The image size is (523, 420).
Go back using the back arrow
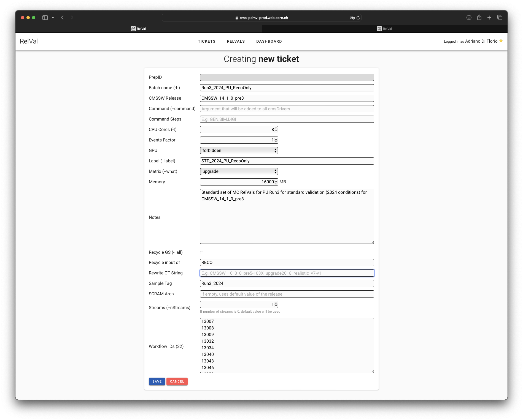pos(62,18)
